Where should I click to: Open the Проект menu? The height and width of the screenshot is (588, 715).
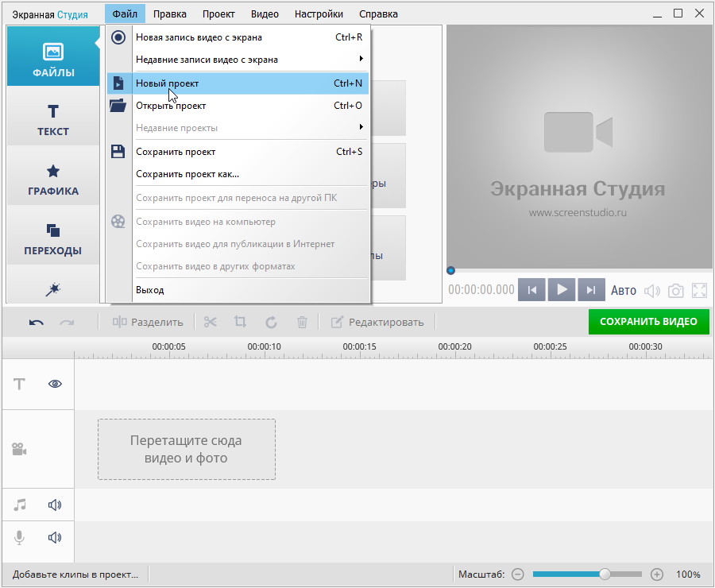point(218,14)
